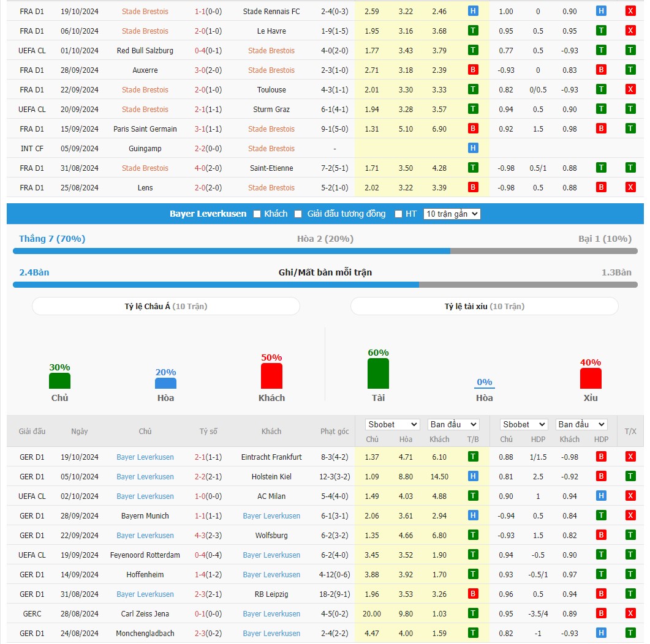Click the Paris Saint Germain team link
650x644 pixels.
click(x=145, y=129)
